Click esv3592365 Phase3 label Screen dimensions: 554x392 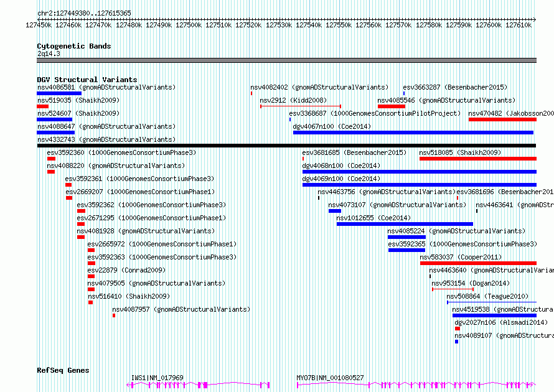pyautogui.click(x=462, y=244)
